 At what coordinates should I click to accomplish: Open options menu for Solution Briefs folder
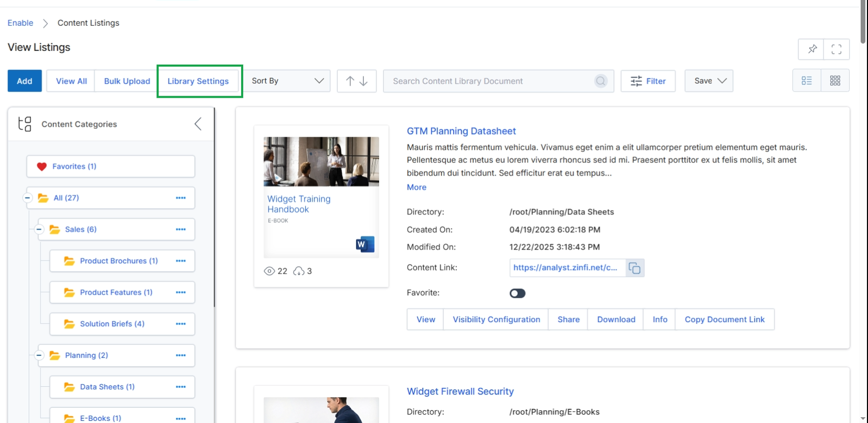181,324
